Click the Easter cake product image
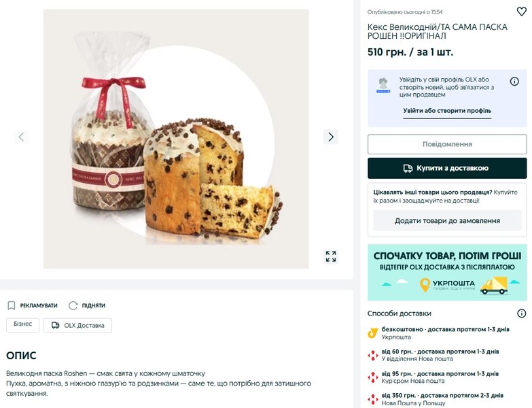Screen dimensions: 532x408 [176, 139]
